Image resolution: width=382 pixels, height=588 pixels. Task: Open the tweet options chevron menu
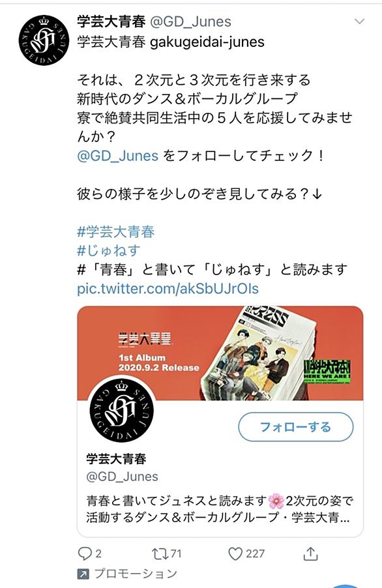359,22
